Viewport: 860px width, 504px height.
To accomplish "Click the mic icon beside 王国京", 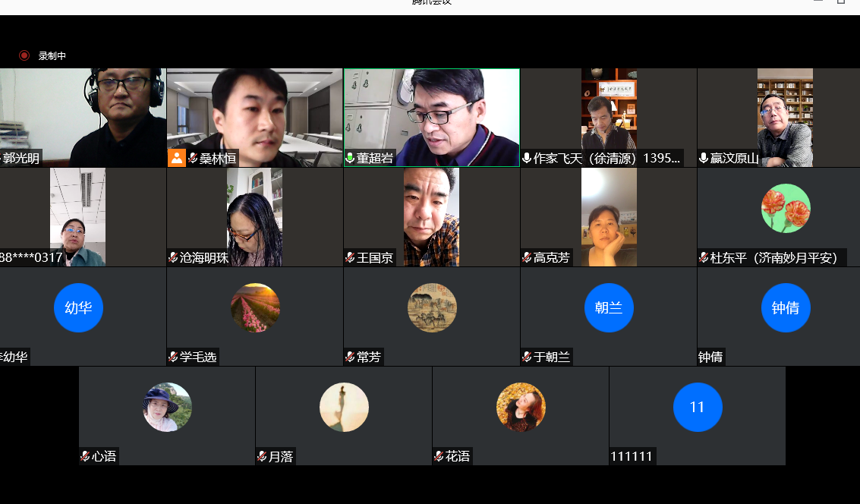I will click(350, 257).
